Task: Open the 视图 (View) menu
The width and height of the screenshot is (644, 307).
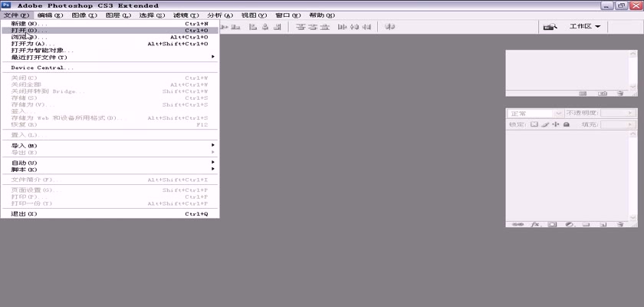Action: [x=254, y=15]
